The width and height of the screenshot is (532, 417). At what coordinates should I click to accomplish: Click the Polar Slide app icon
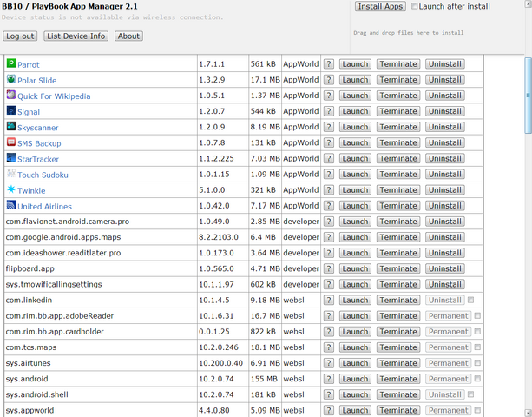coord(11,79)
